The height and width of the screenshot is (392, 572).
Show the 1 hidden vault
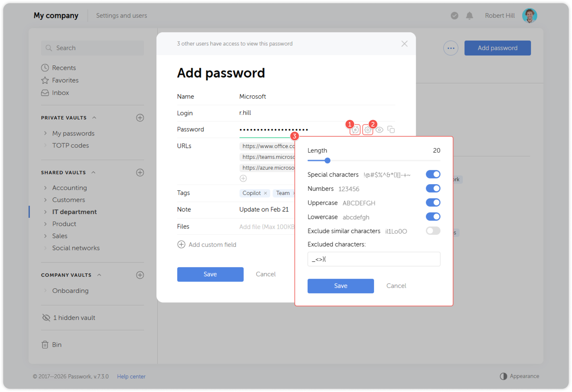68,318
